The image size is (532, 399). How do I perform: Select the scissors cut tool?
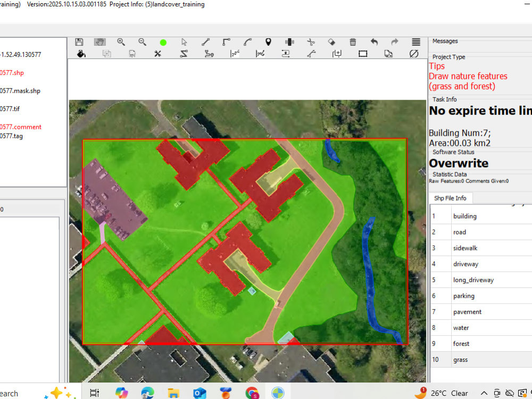(x=311, y=42)
